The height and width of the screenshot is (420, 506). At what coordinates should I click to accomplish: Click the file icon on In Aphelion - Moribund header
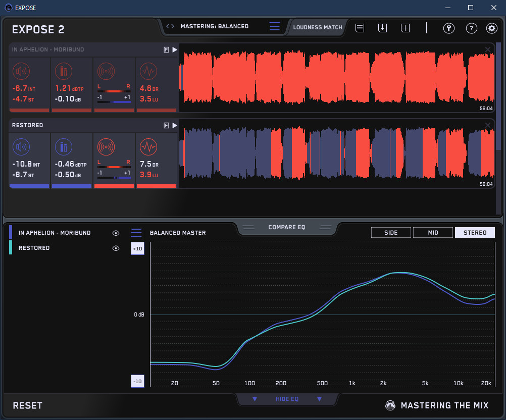tap(167, 49)
